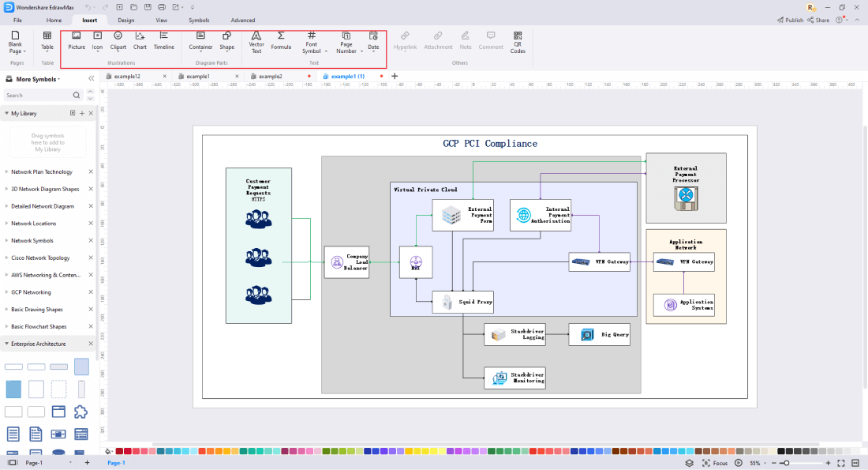Insert a Shape from the ribbon
The width and height of the screenshot is (868, 470).
point(227,41)
